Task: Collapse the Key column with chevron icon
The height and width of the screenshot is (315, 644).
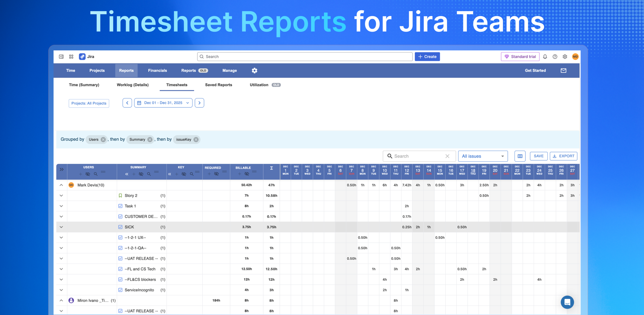Action: [x=169, y=174]
